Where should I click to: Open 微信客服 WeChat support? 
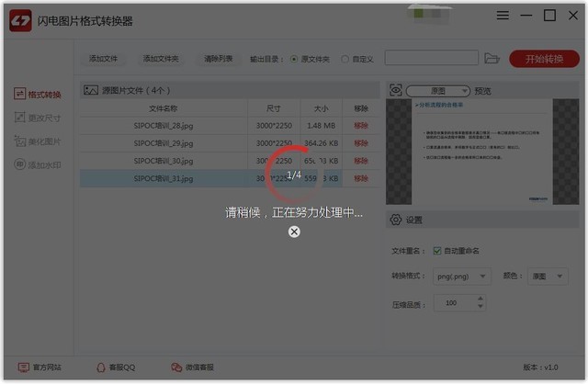192,367
